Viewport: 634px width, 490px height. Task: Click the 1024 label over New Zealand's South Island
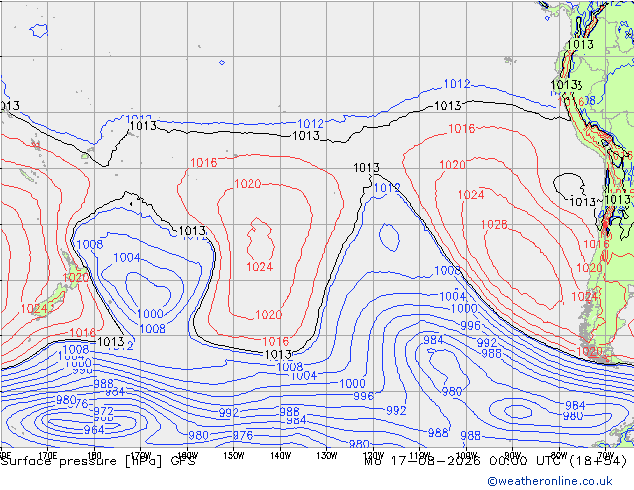pyautogui.click(x=34, y=309)
